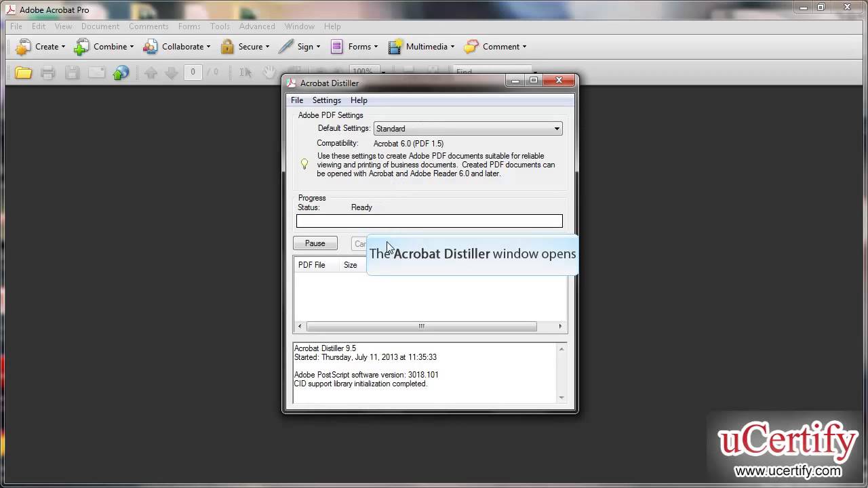The width and height of the screenshot is (868, 488).
Task: Click 'Acrobat 6.0 (PDF 1.5)' compatibility text
Action: [408, 144]
